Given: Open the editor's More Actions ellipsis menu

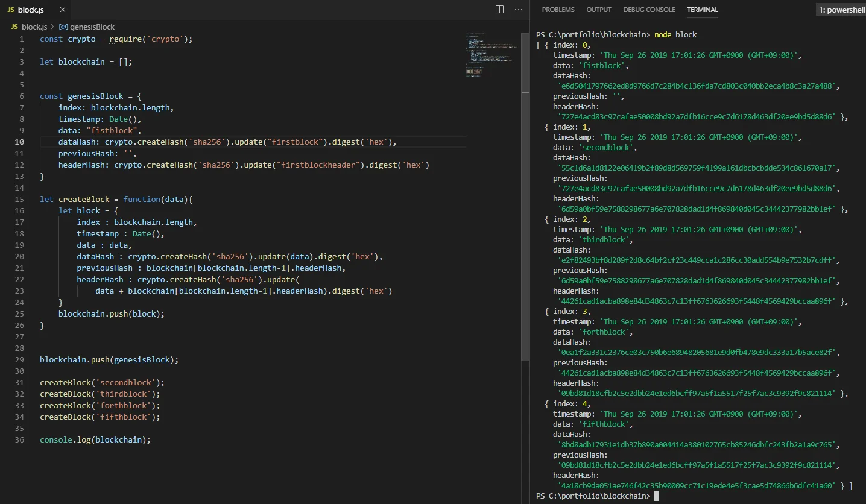Looking at the screenshot, I should (x=519, y=10).
